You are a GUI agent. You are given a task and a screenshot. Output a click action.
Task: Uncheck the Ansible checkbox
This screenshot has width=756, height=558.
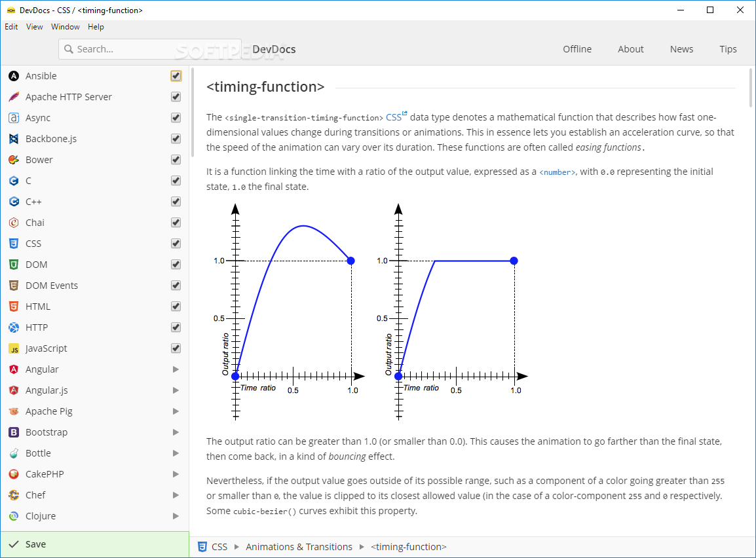point(176,76)
